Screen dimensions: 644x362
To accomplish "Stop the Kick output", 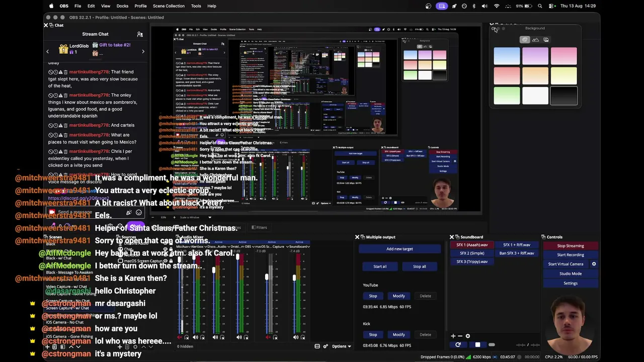I will click(x=373, y=335).
